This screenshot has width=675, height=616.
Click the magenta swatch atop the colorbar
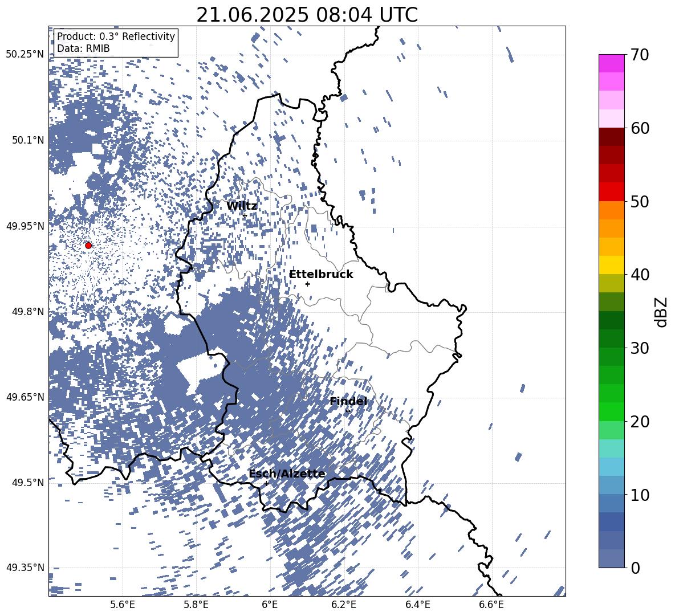tap(612, 64)
